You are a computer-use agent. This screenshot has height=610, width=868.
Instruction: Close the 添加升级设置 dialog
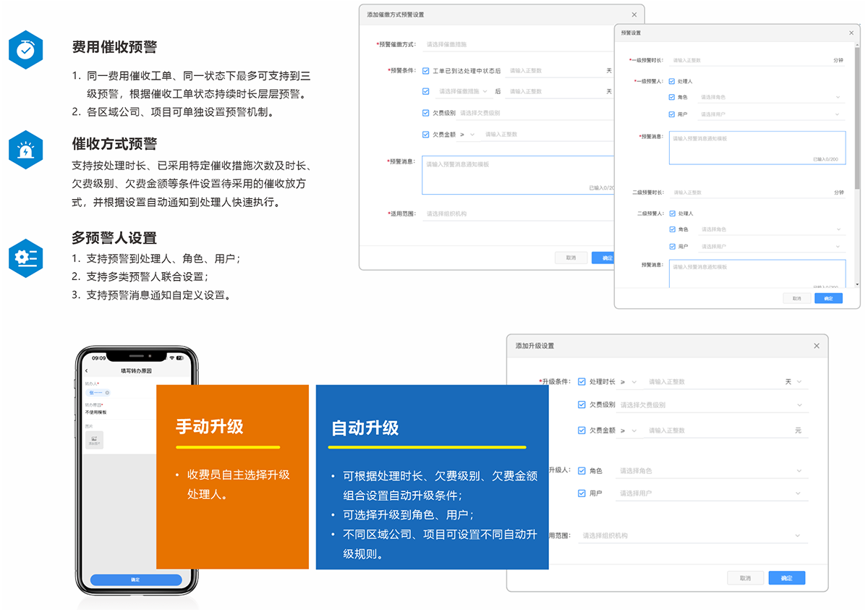(817, 346)
